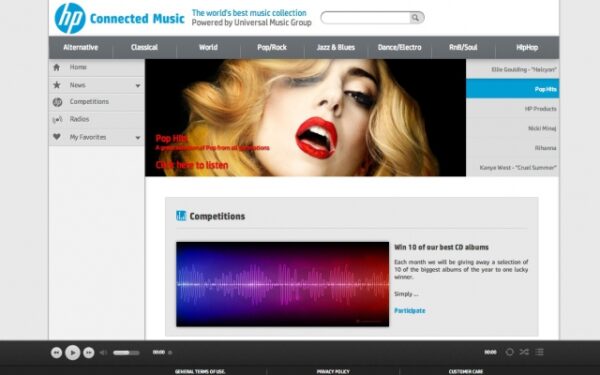Open My Favorites in the sidebar

pos(96,137)
